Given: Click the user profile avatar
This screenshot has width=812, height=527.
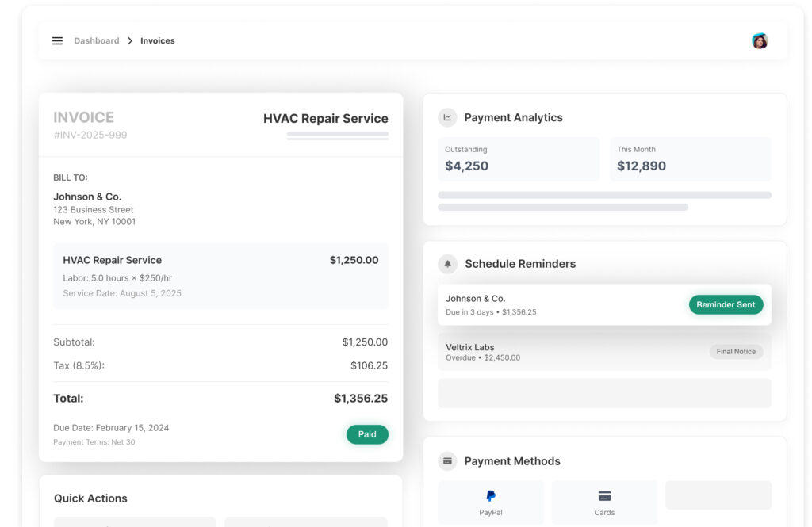Looking at the screenshot, I should (x=760, y=41).
